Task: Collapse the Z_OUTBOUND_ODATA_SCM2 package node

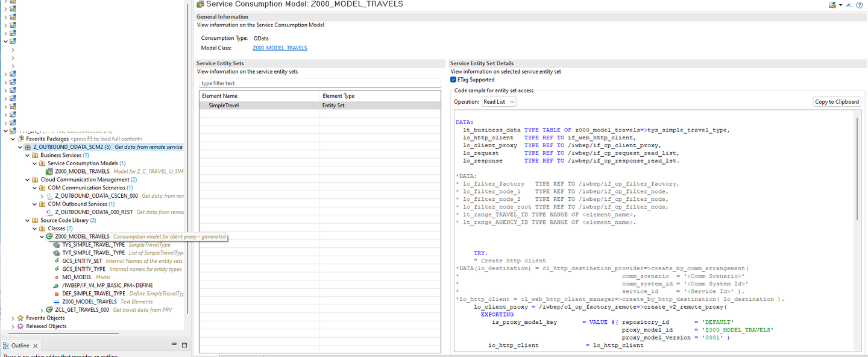Action: [20, 147]
